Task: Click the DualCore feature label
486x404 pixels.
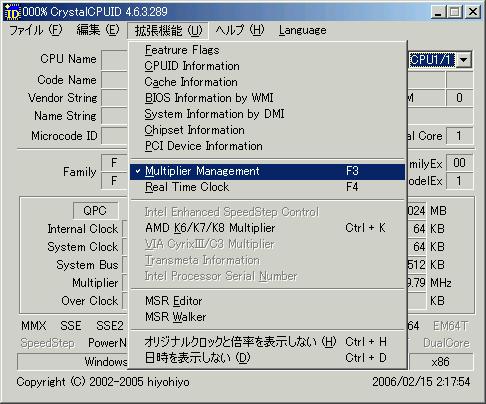Action: (x=446, y=343)
